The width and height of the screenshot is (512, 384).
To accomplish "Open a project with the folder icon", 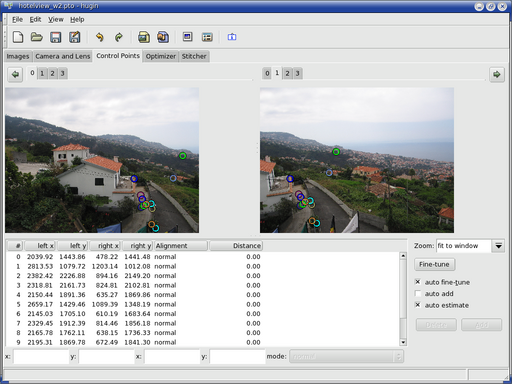I will pyautogui.click(x=37, y=37).
